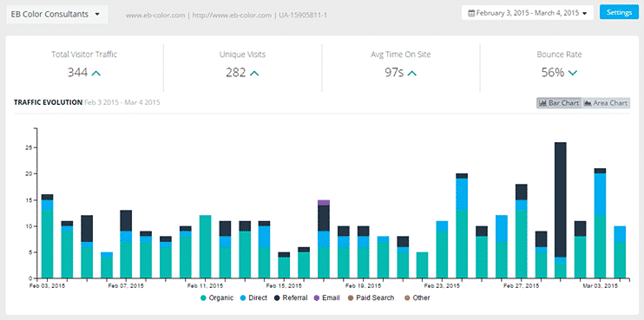Toggle the Direct legend series
644x320 pixels.
click(x=253, y=297)
